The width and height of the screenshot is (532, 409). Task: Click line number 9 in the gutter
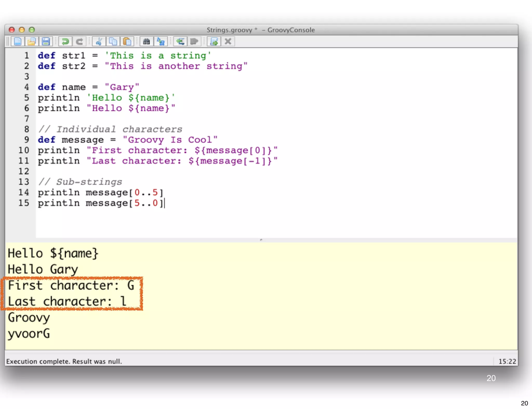coord(26,140)
